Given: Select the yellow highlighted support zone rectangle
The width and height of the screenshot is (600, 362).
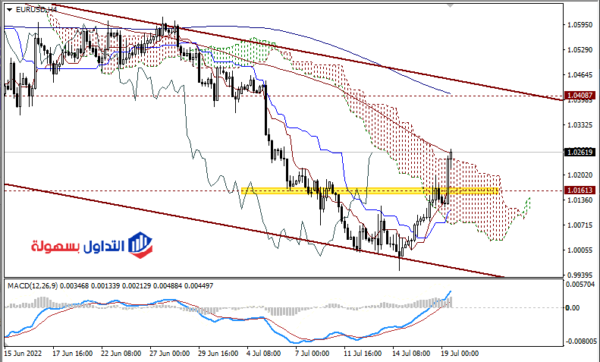Looking at the screenshot, I should (x=370, y=191).
